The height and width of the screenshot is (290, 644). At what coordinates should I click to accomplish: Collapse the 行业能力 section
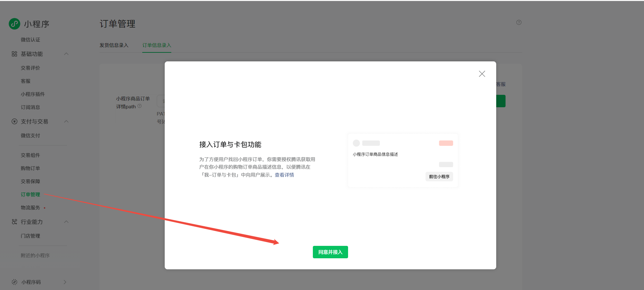pyautogui.click(x=66, y=222)
